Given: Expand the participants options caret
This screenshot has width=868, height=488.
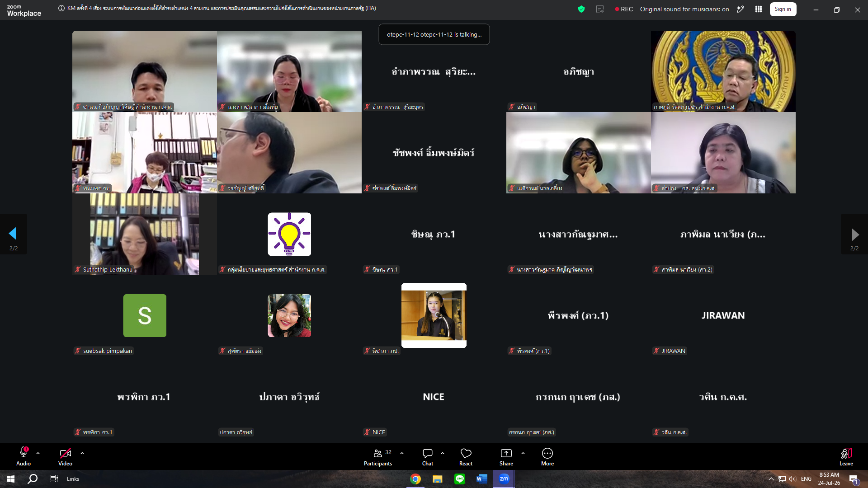Looking at the screenshot, I should pos(402,453).
